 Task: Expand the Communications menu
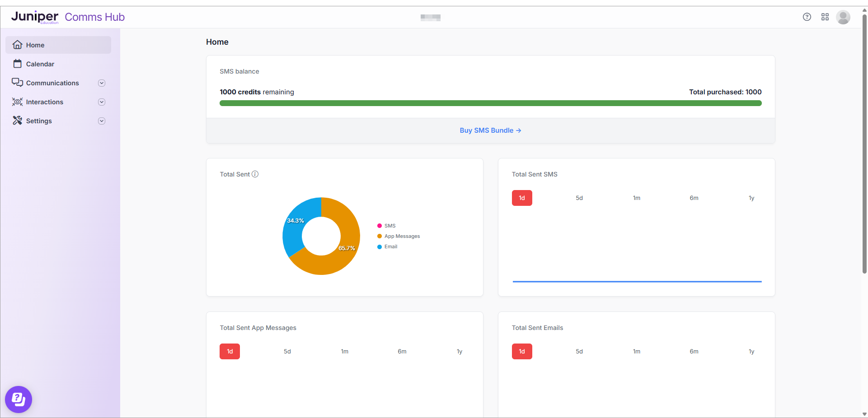(102, 83)
